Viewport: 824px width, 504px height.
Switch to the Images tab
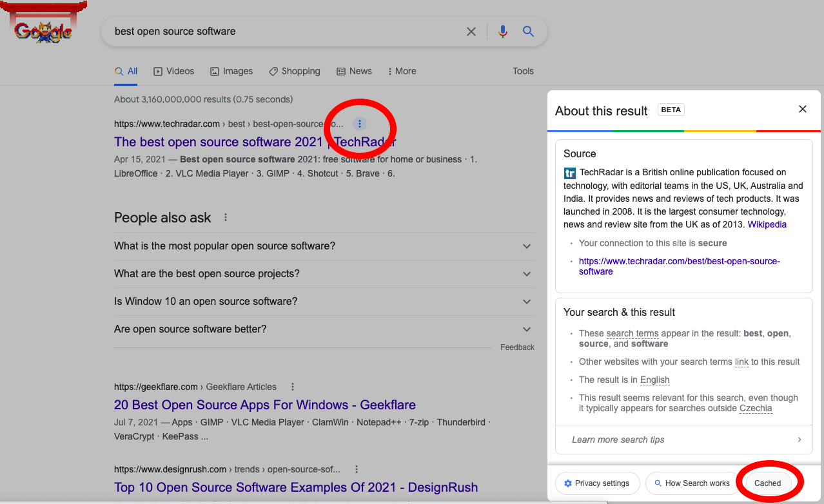click(x=231, y=72)
